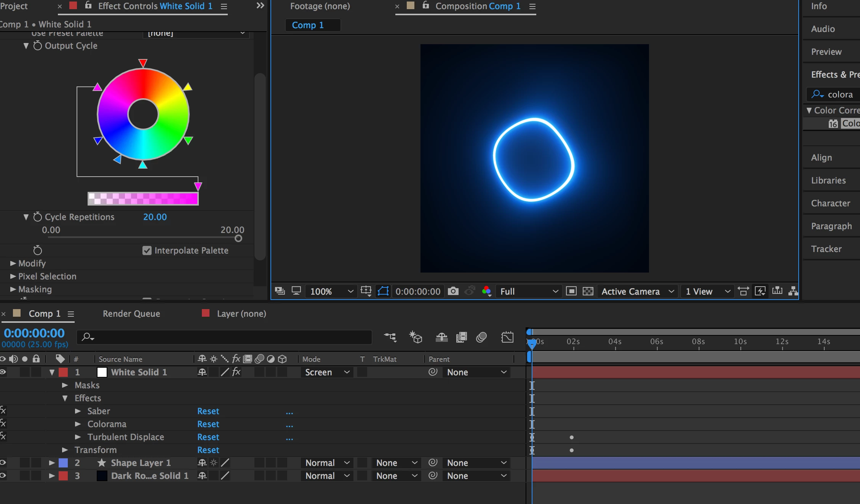Toggle mask and shape path visibility
The image size is (860, 504).
point(383,291)
